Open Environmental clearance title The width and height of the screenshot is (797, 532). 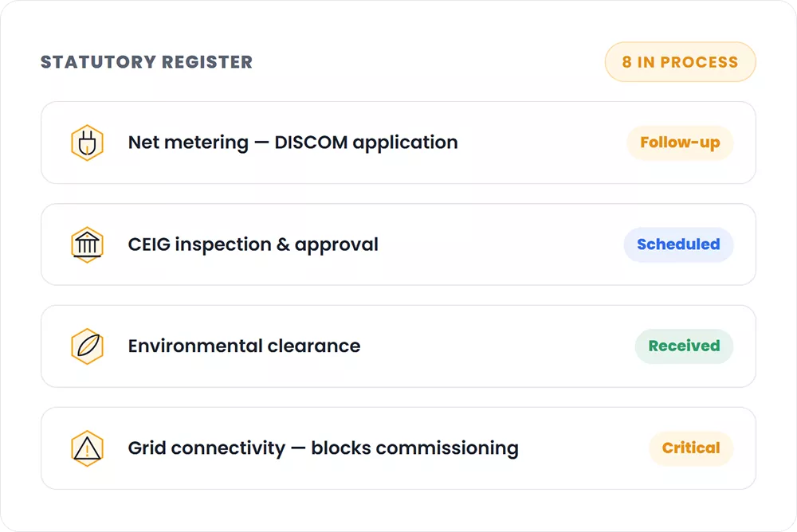[244, 346]
